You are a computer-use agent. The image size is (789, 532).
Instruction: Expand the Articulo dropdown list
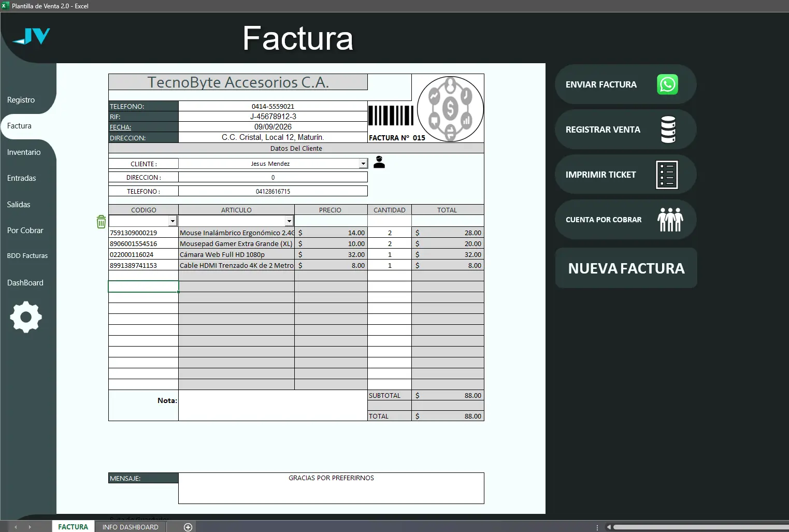(289, 221)
